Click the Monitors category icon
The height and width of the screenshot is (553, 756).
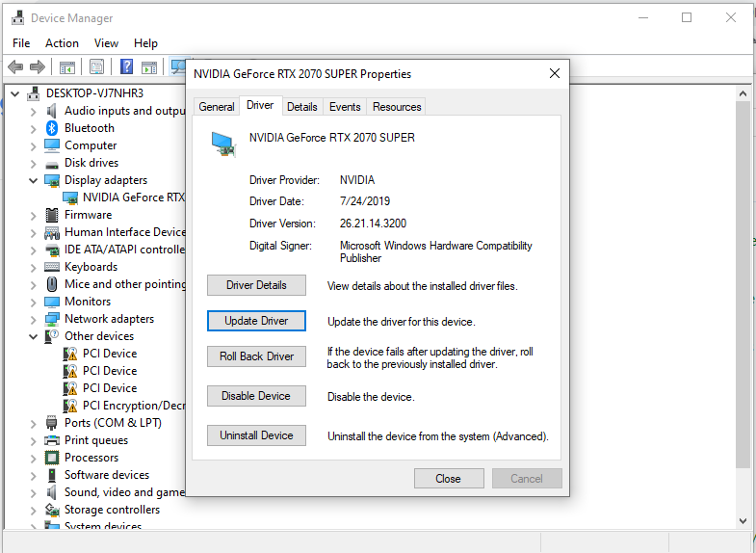click(x=52, y=302)
